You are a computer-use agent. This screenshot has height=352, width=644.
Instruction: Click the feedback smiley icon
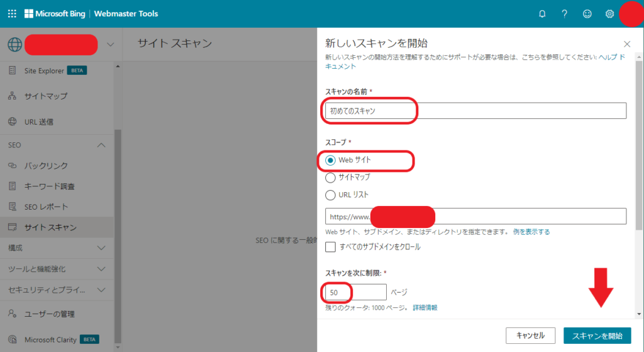pos(587,14)
